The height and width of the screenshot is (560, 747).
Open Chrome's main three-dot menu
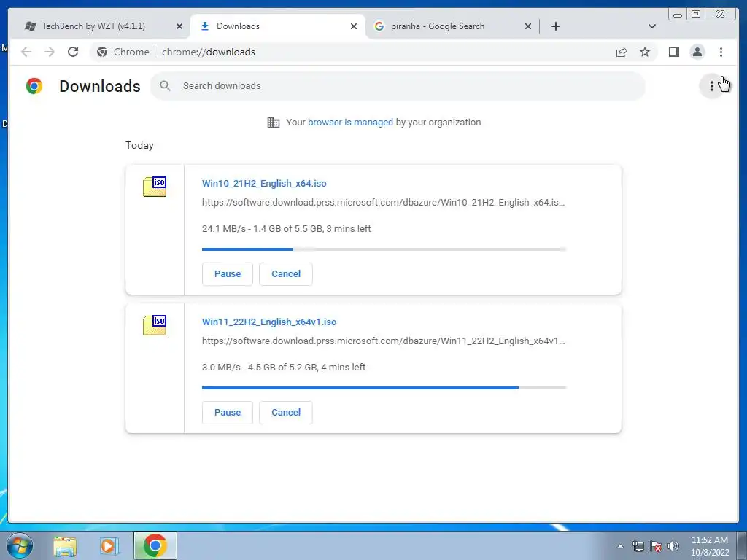tap(721, 52)
